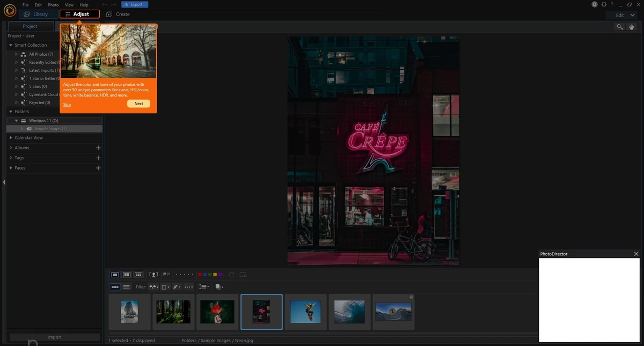Apply the purple color label
The height and width of the screenshot is (346, 644).
pyautogui.click(x=220, y=275)
